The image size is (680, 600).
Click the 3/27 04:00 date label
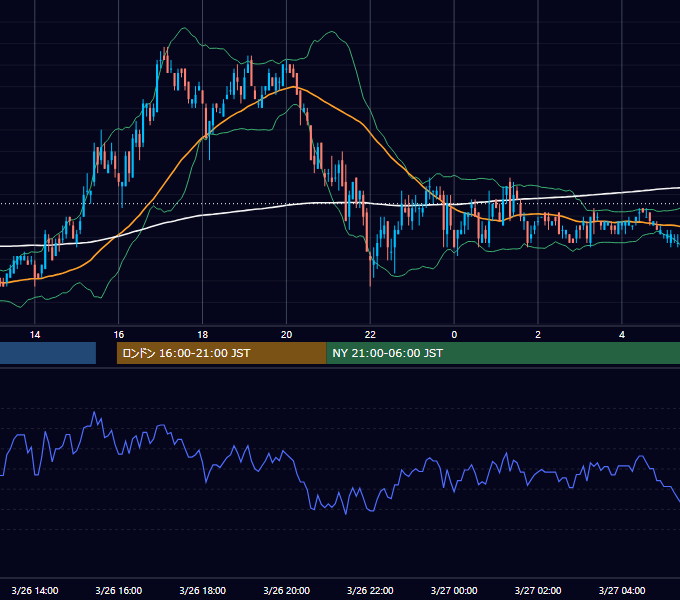[622, 590]
